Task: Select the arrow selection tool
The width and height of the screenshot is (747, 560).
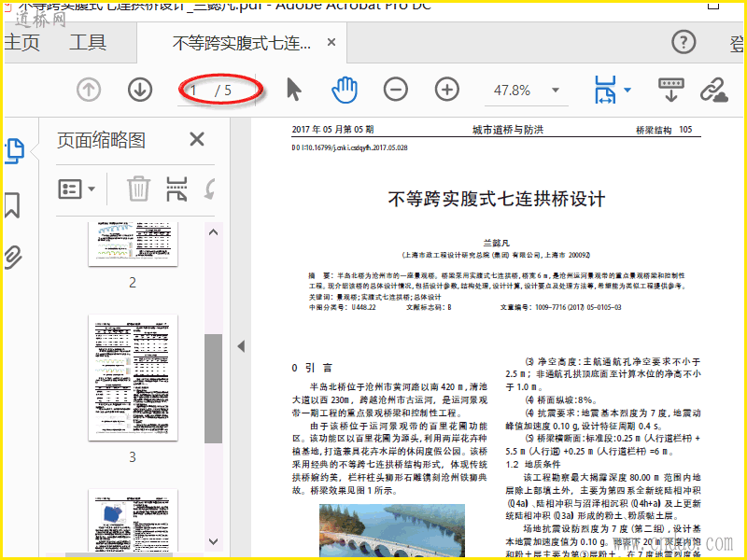Action: (x=294, y=90)
